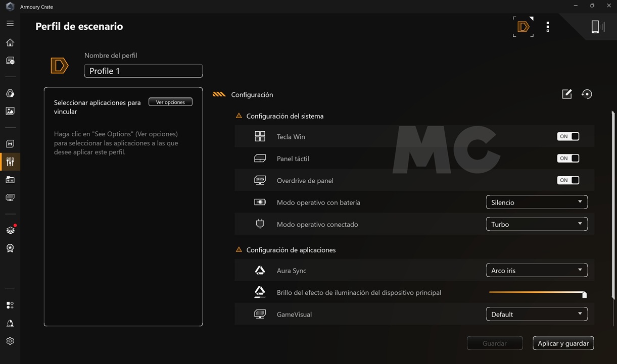617x364 pixels.
Task: Expand the Modo operativo conectado Turbo dropdown
Action: click(536, 224)
